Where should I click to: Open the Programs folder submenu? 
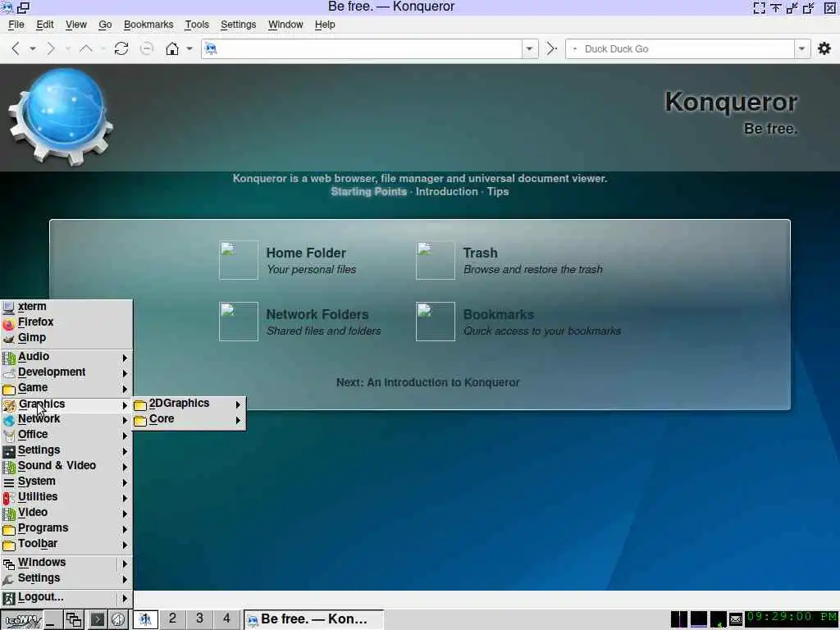click(x=66, y=528)
